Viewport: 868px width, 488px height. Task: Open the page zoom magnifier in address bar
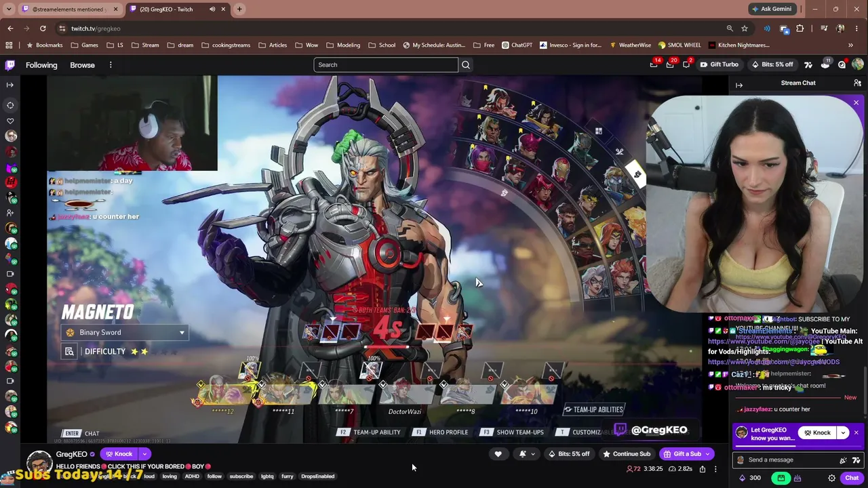[730, 28]
